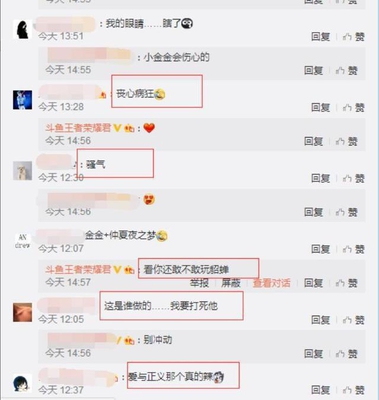
Task: Like the '小金金会伤心的' reply
Action: (347, 70)
